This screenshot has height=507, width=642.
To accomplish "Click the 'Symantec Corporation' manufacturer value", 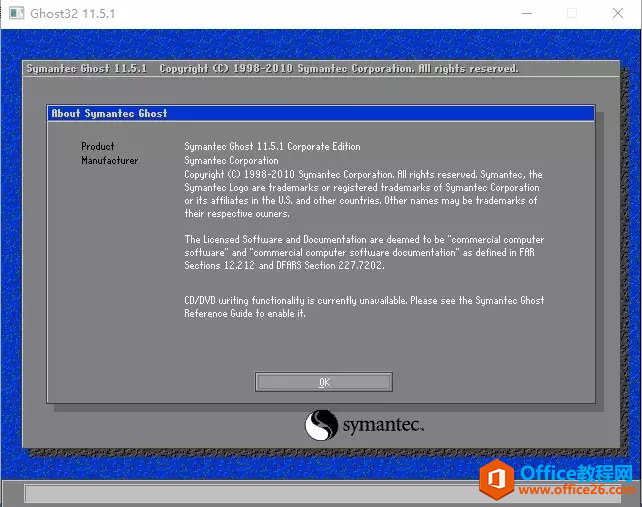I will point(231,160).
